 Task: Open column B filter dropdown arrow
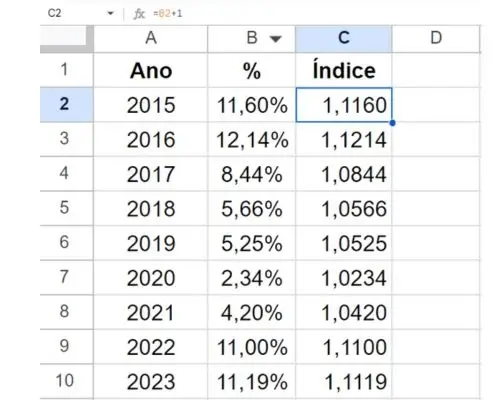[x=275, y=39]
